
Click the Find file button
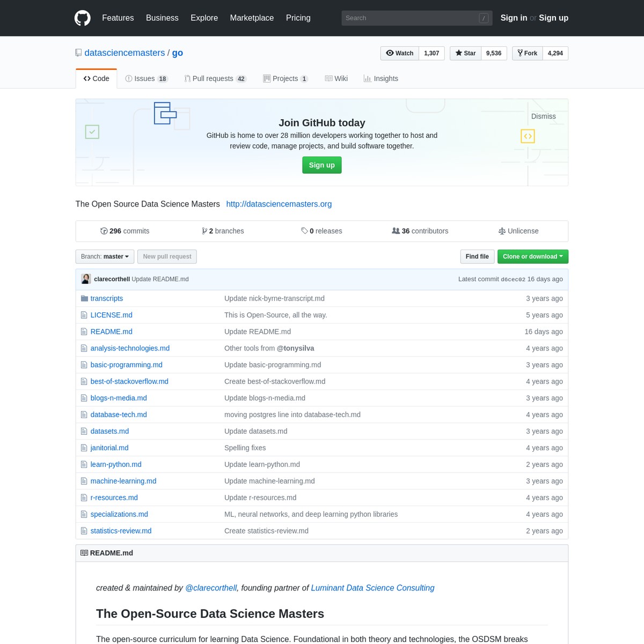coord(477,257)
